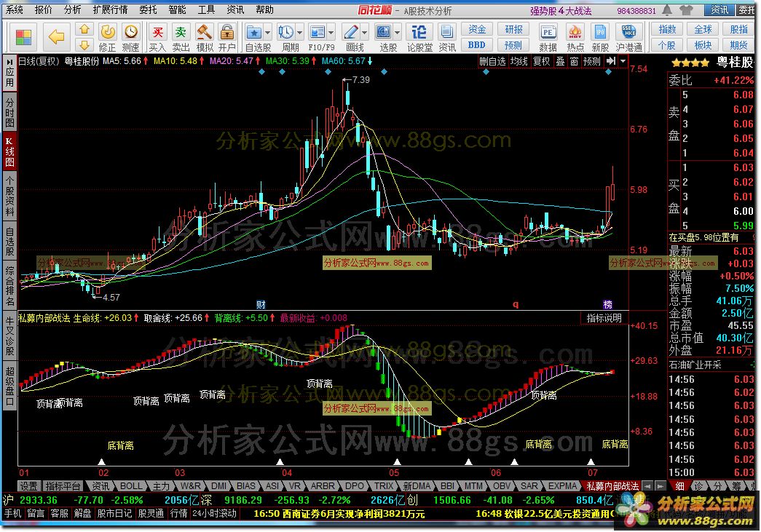The width and height of the screenshot is (761, 532).
Task: Open the 模拟 gavel icon
Action: 205,32
